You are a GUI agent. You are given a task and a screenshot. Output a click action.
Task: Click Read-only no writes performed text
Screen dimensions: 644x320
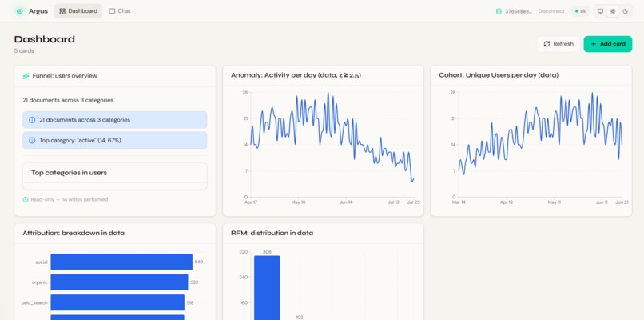(x=70, y=199)
